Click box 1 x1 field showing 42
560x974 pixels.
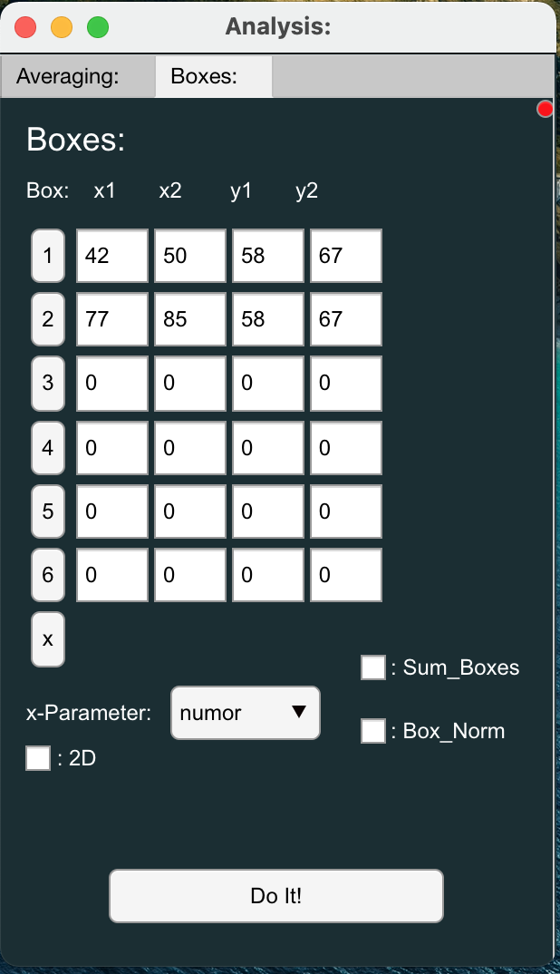pos(112,256)
